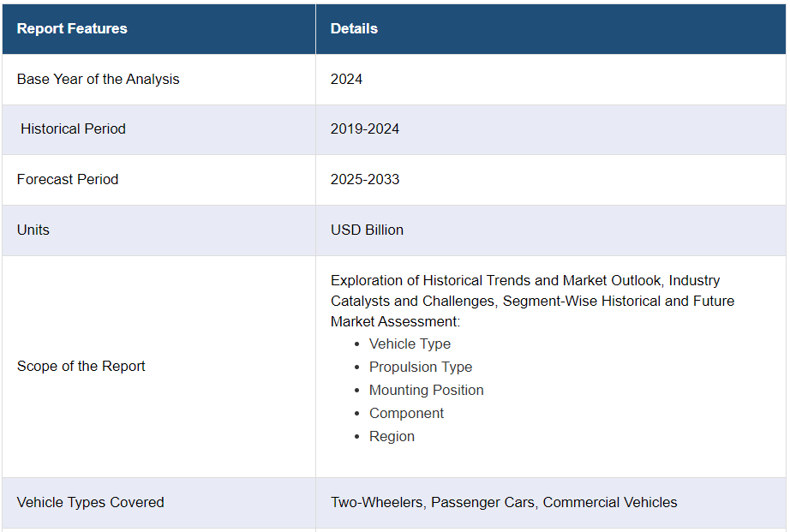790x532 pixels.
Task: Select the Historical Period row label
Action: (x=73, y=129)
